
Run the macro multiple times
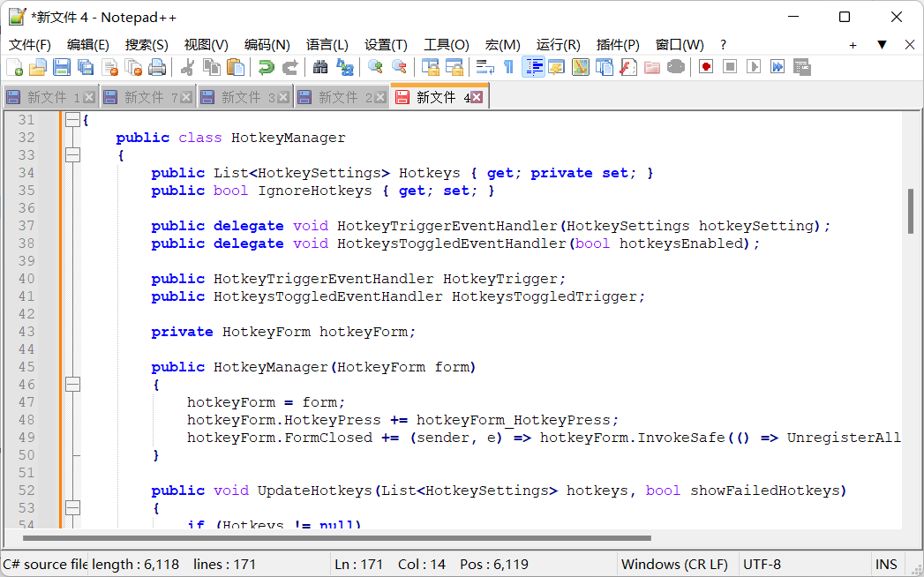778,67
